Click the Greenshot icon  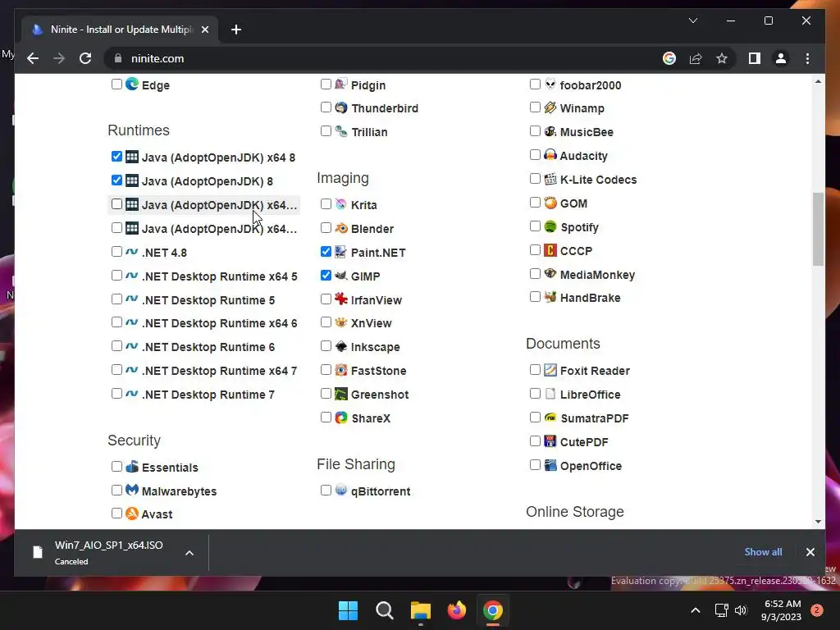(340, 394)
